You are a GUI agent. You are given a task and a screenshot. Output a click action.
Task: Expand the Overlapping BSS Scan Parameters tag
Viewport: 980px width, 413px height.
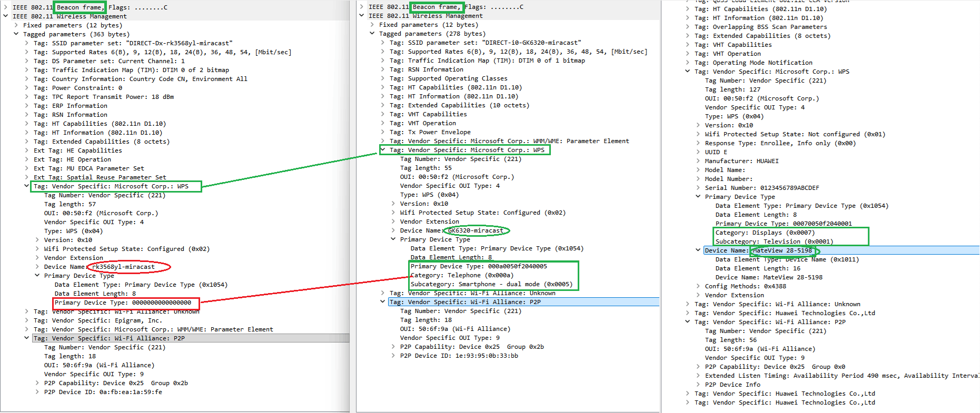(688, 27)
